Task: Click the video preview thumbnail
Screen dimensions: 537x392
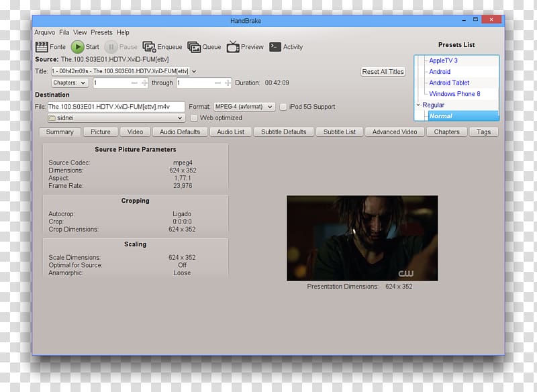Action: click(x=362, y=238)
